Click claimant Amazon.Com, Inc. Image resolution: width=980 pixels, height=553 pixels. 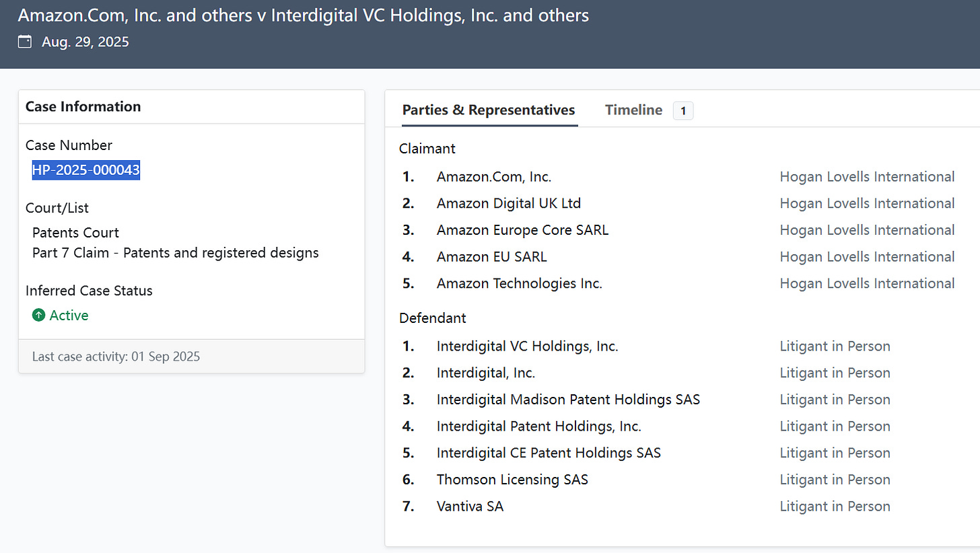[x=494, y=177]
